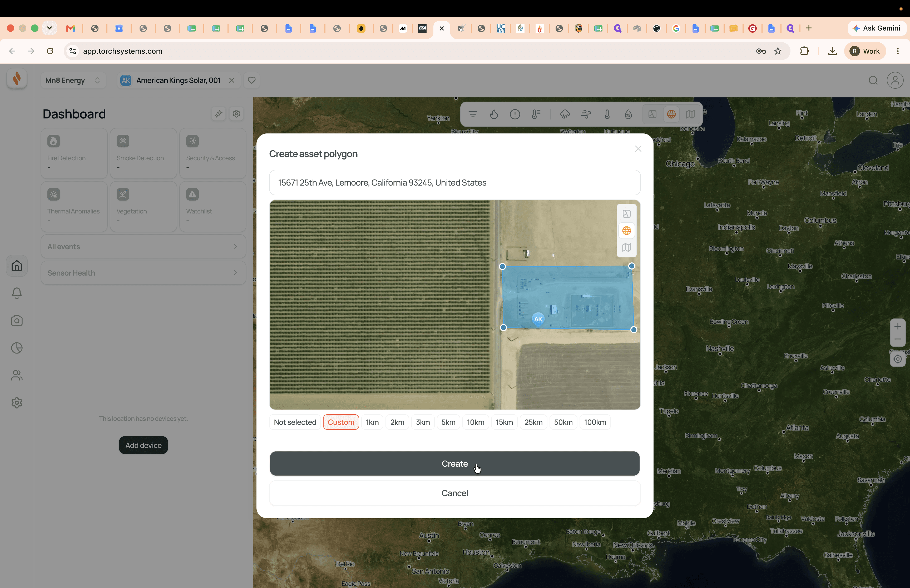Choose the 100km radius option
The height and width of the screenshot is (588, 910).
[x=595, y=422]
